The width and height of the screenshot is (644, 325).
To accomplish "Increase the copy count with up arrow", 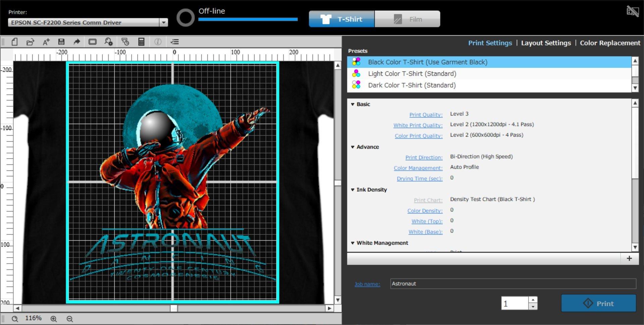I will [x=533, y=300].
